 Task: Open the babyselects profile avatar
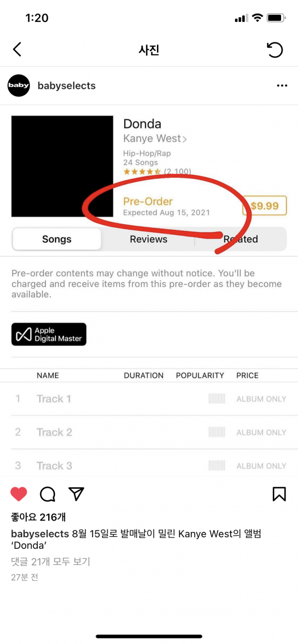[19, 86]
